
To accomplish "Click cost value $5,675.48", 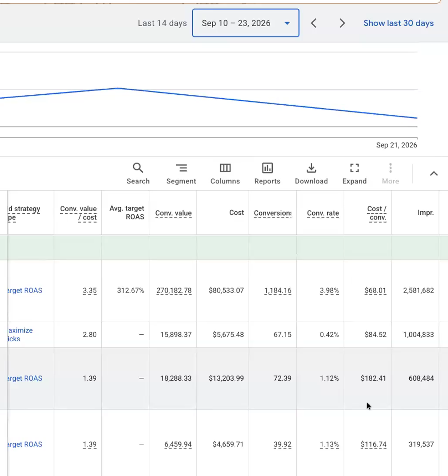I will tap(228, 335).
